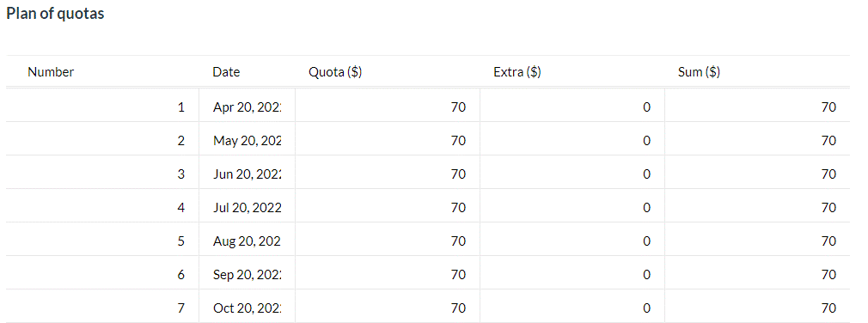Click the Date column header
Screen dimensions: 868x323
pyautogui.click(x=226, y=72)
